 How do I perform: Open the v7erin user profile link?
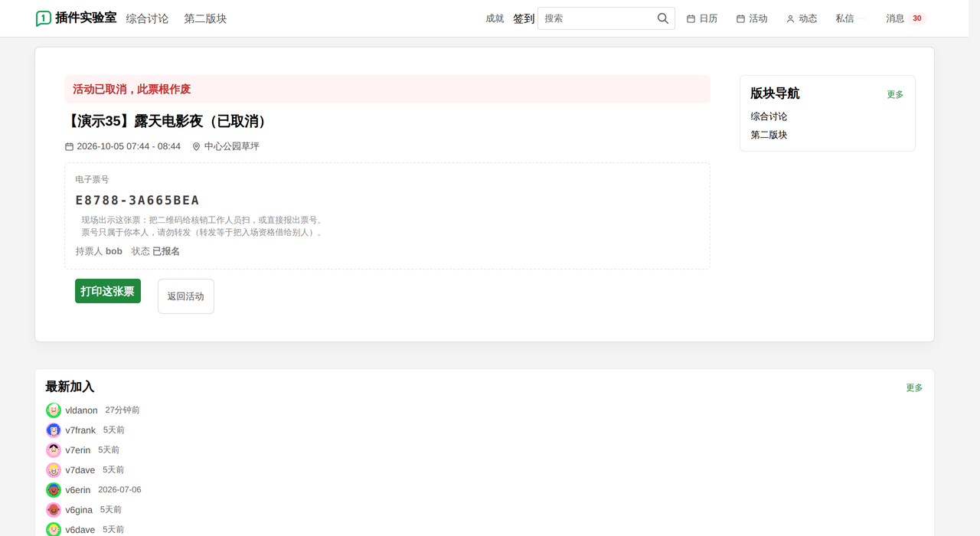click(x=77, y=450)
